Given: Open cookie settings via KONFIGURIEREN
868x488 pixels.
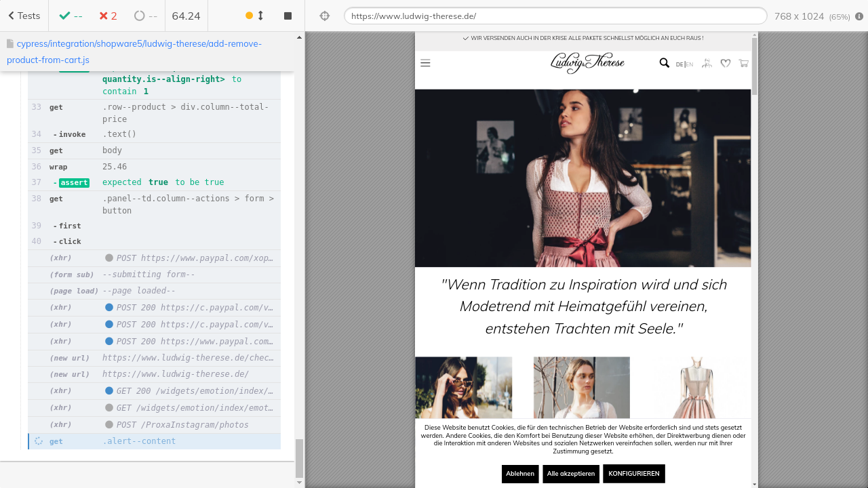Looking at the screenshot, I should 633,474.
